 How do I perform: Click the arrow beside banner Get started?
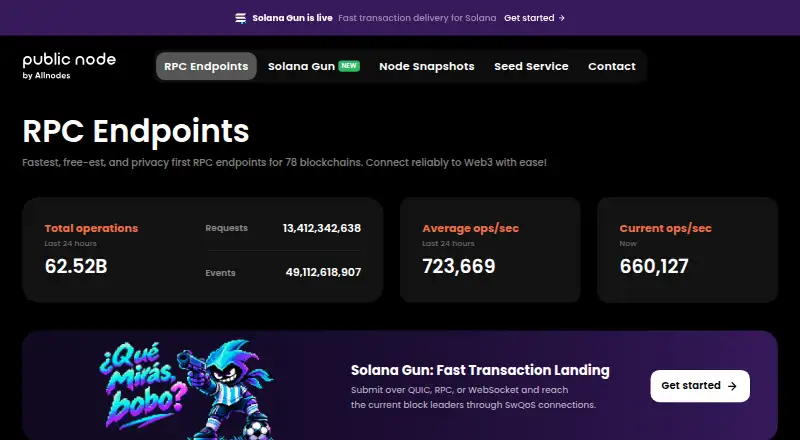(x=562, y=18)
